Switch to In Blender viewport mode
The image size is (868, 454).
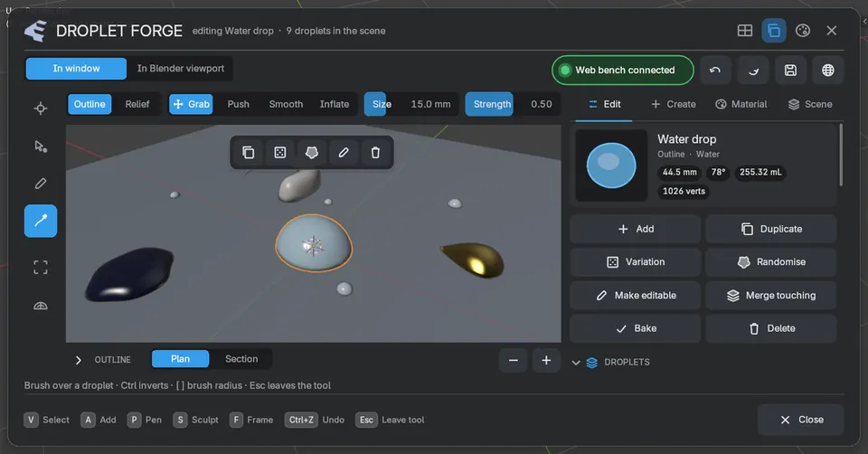click(181, 69)
